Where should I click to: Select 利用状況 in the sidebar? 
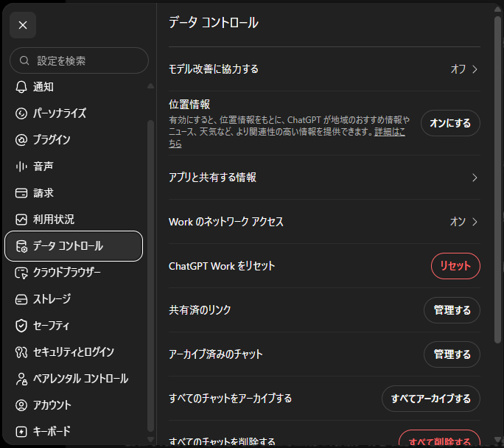(74, 220)
